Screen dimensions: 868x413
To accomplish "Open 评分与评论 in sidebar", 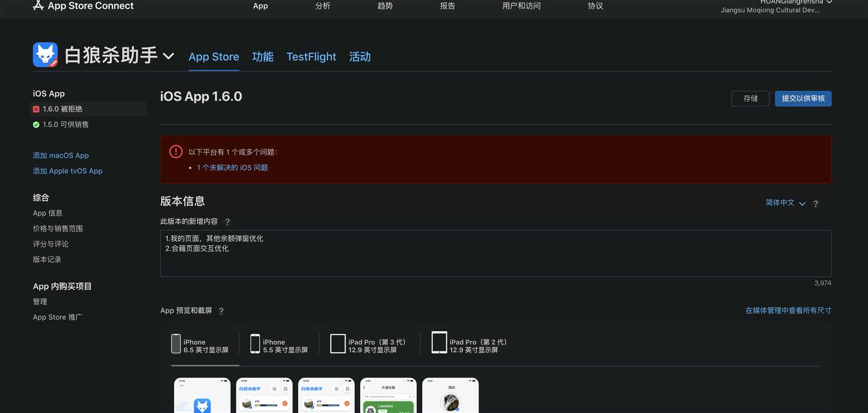I will 50,244.
